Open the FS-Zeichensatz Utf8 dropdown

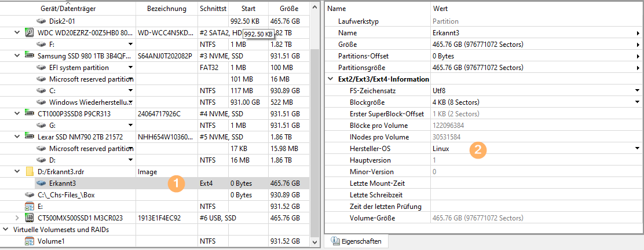(x=637, y=91)
